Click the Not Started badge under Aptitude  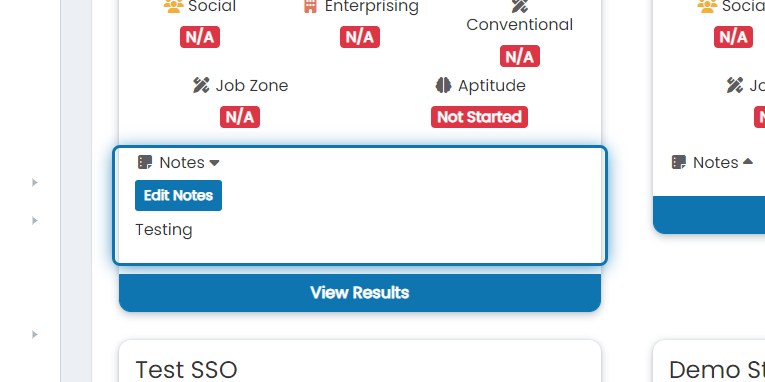(479, 117)
